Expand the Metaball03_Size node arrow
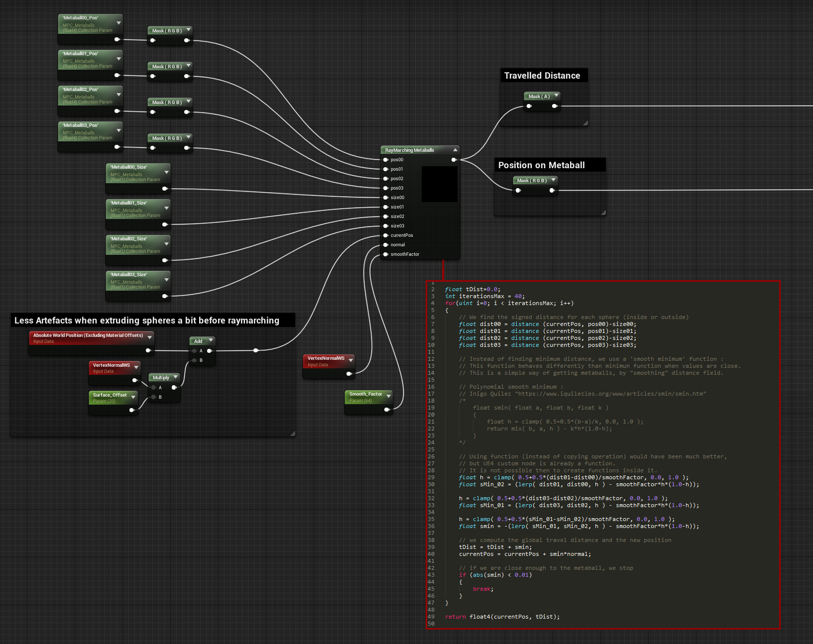 (166, 280)
